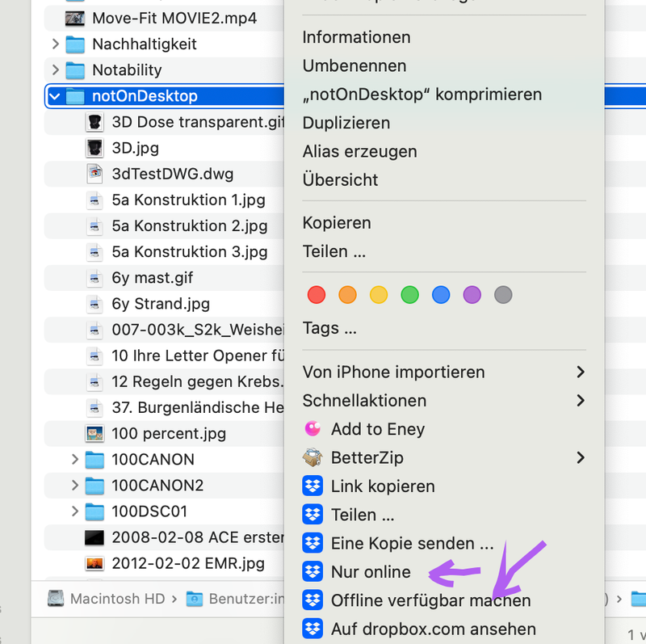Click the 2008-02-08 ACE file icon
The image size is (646, 644).
pos(94,537)
